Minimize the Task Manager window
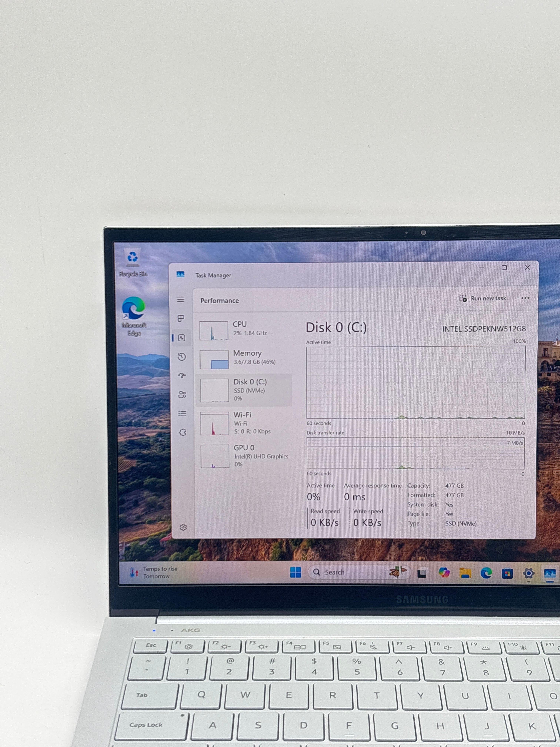This screenshot has width=560, height=747. [x=481, y=268]
